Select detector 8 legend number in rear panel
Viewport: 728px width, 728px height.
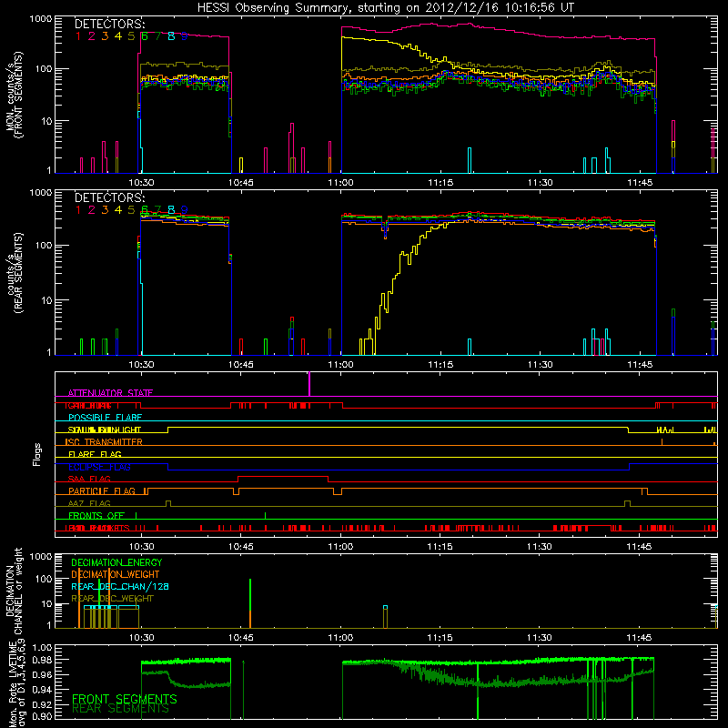point(171,210)
